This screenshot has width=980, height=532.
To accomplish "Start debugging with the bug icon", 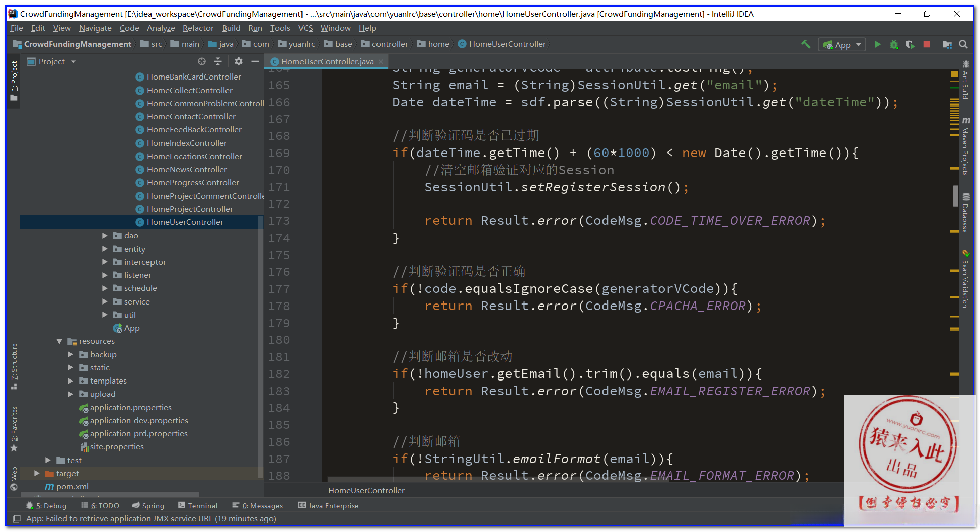I will [x=894, y=44].
